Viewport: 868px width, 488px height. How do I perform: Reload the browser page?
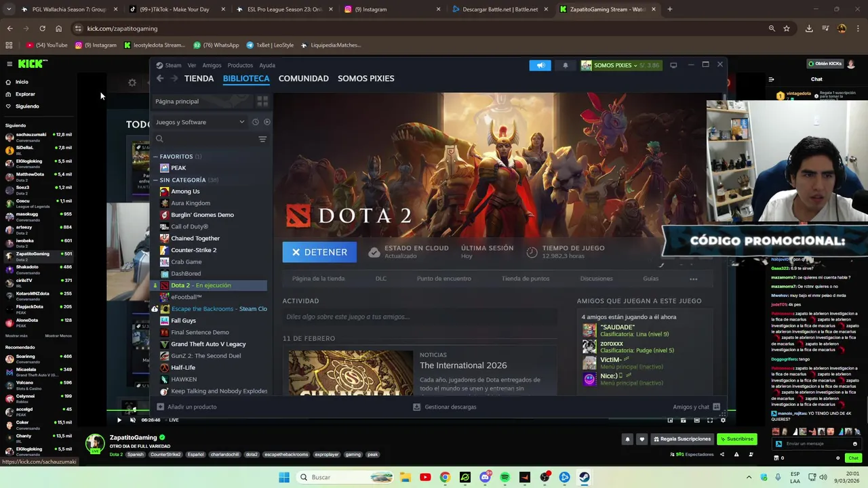coord(42,28)
